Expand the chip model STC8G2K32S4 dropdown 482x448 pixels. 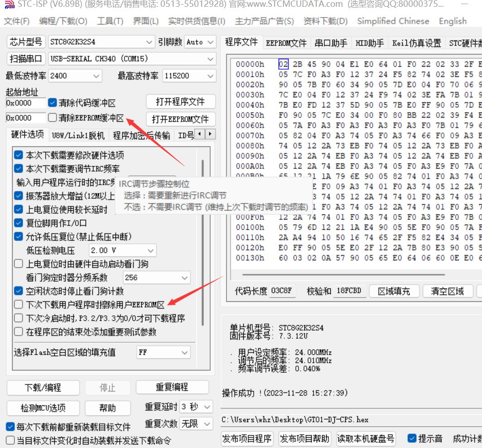(149, 42)
